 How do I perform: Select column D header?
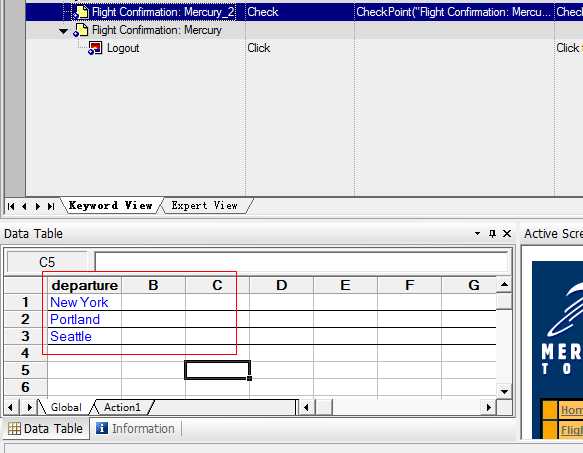point(281,285)
